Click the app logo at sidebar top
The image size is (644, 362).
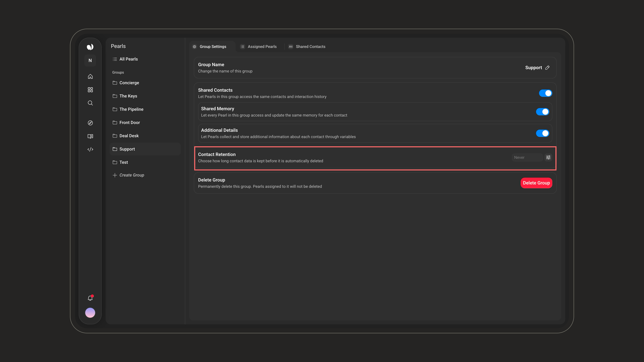[x=90, y=47]
